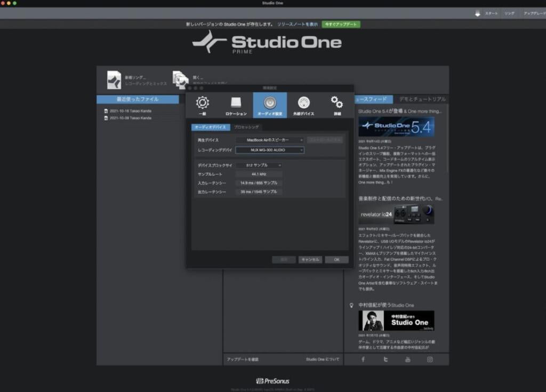This screenshot has width=546, height=392.
Task: Open the Advanced (詳細) gears icon
Action: (x=337, y=102)
